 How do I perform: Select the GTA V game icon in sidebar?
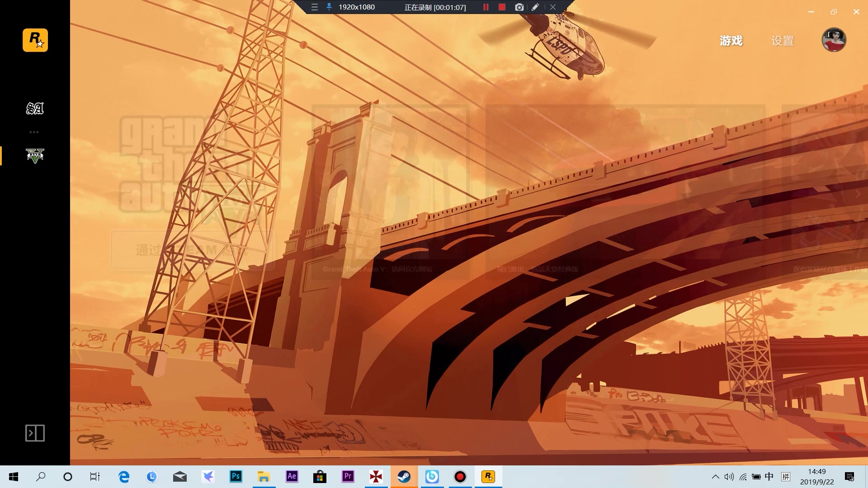click(x=35, y=156)
